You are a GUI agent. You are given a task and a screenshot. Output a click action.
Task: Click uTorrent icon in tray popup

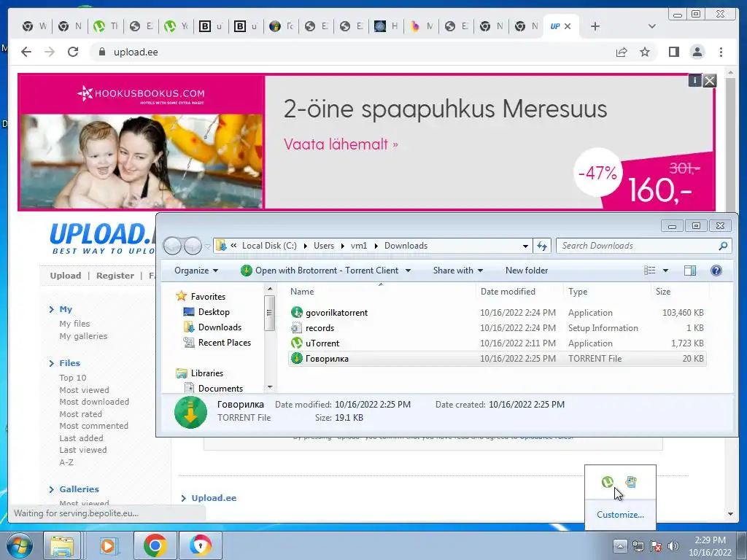pos(608,482)
